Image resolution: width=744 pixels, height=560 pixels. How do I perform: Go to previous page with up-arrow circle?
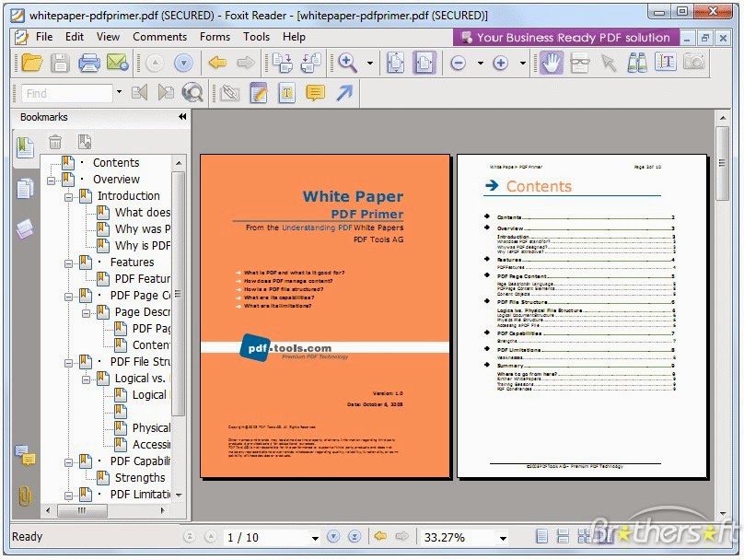click(155, 63)
